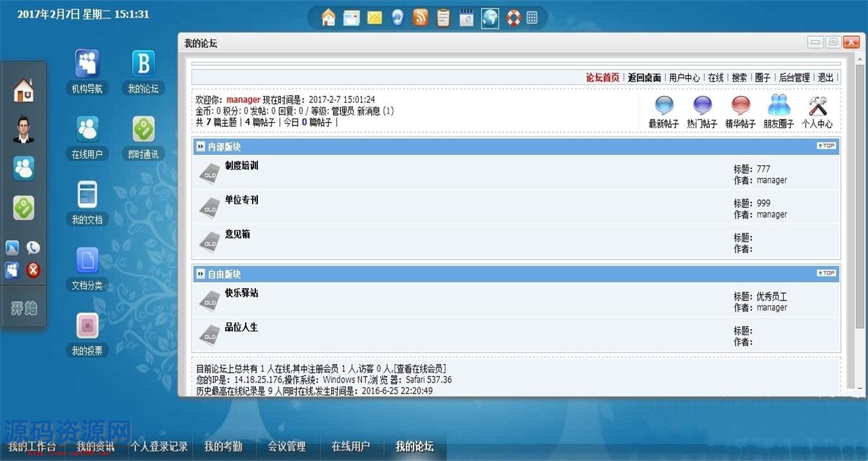Viewport: 868px width, 461px height.
Task: Open the 我的论坛 desktop icon
Action: point(143,64)
